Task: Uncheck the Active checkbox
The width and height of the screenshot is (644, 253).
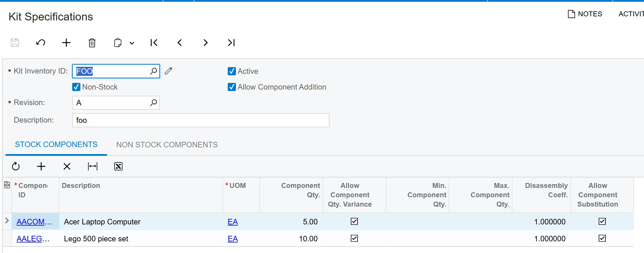Action: [x=232, y=71]
